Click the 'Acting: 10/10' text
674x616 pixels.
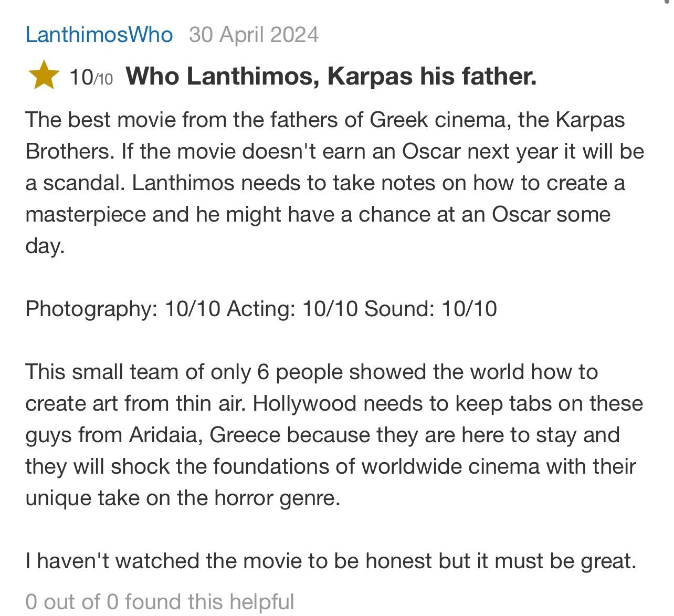pyautogui.click(x=292, y=309)
